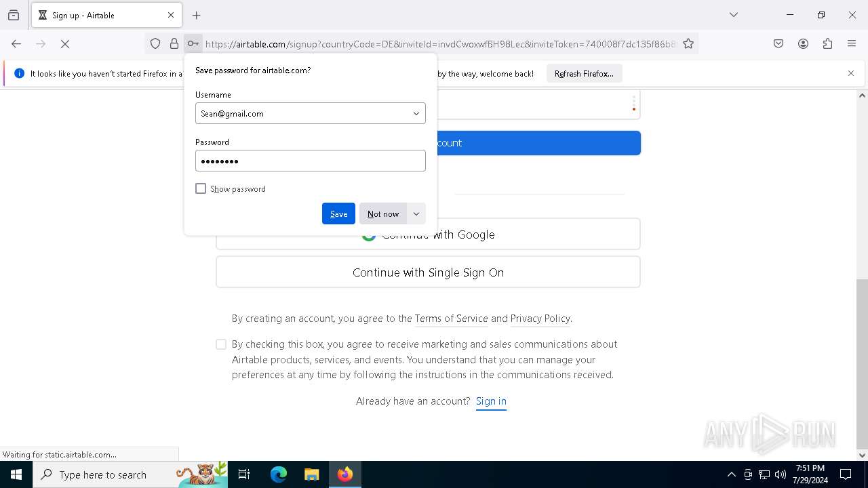
Task: Click Not now in password dialog
Action: tap(383, 213)
